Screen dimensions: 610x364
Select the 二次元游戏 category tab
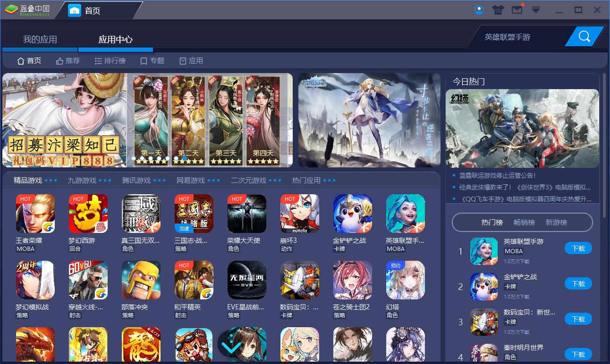pos(248,180)
